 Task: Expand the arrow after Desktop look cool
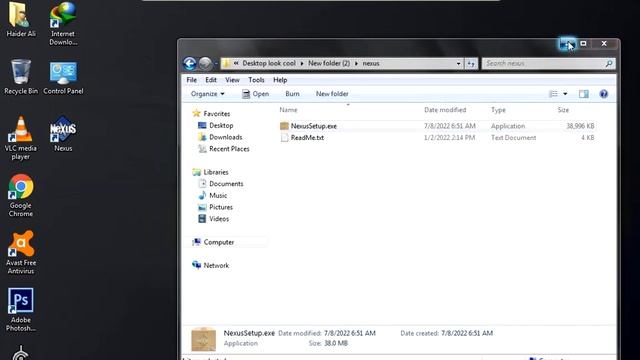(x=302, y=64)
